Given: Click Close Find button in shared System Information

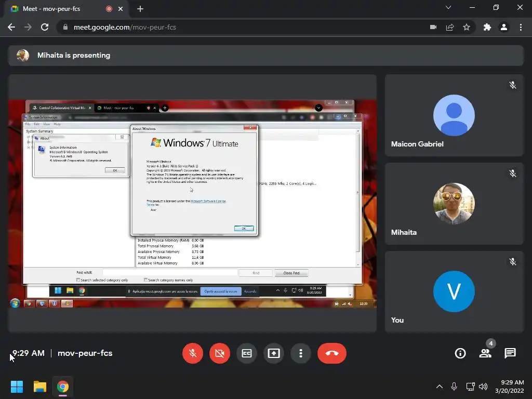Looking at the screenshot, I should [291, 273].
